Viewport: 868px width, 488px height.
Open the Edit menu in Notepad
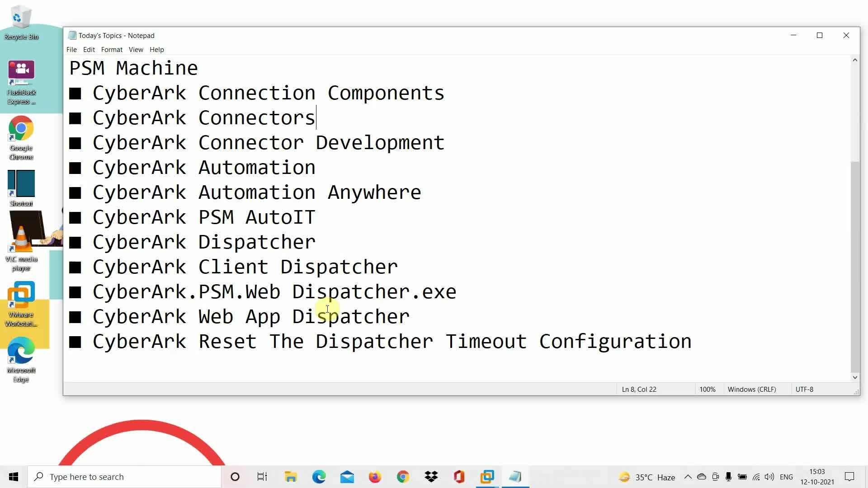(x=89, y=50)
